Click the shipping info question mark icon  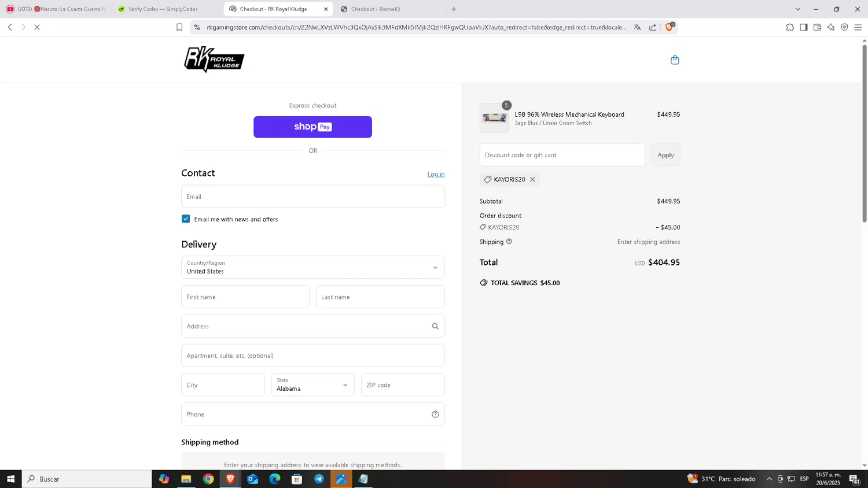(x=509, y=242)
